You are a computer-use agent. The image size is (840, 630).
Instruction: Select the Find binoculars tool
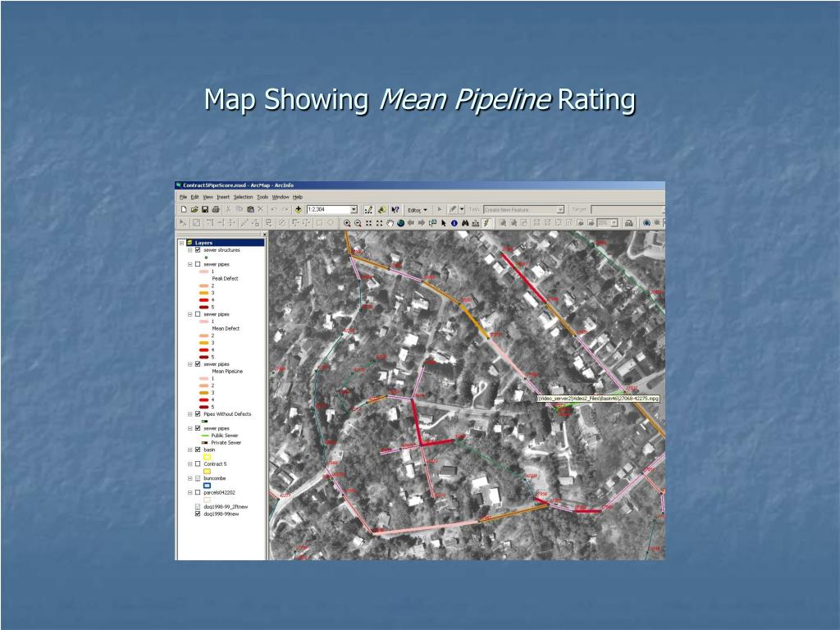[465, 223]
